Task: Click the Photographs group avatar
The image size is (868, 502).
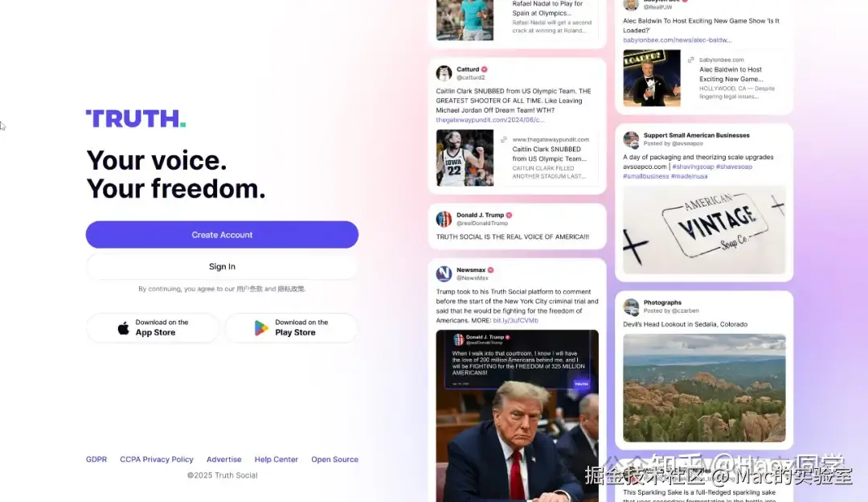Action: (x=631, y=307)
